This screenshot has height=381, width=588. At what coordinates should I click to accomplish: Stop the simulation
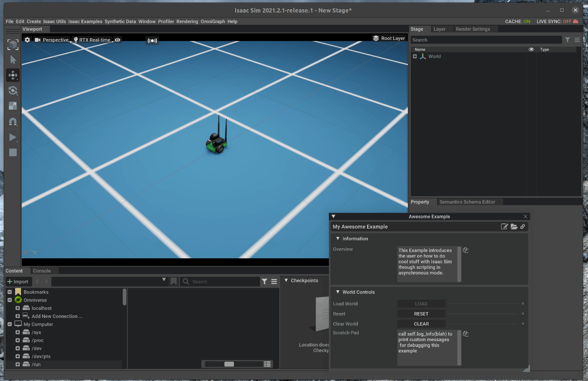(x=13, y=152)
